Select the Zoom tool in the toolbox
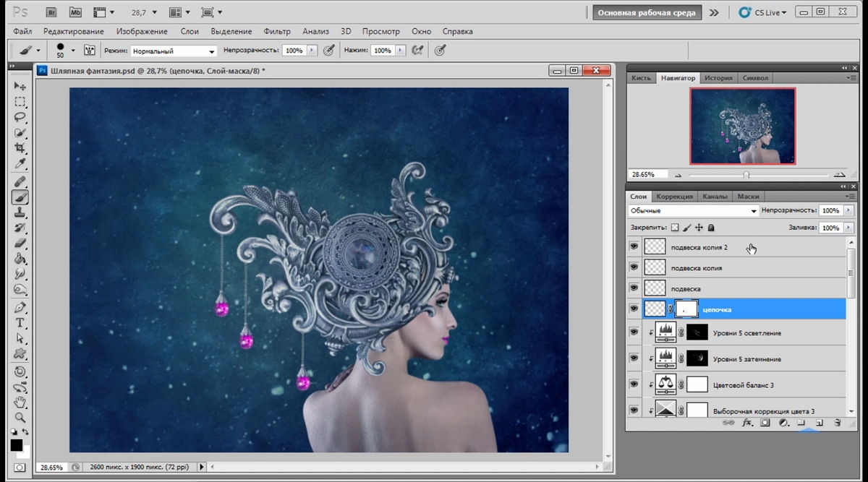 pyautogui.click(x=20, y=418)
